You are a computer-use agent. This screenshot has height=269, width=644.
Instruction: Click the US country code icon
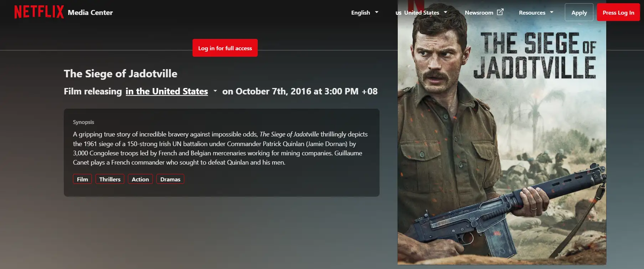tap(398, 13)
